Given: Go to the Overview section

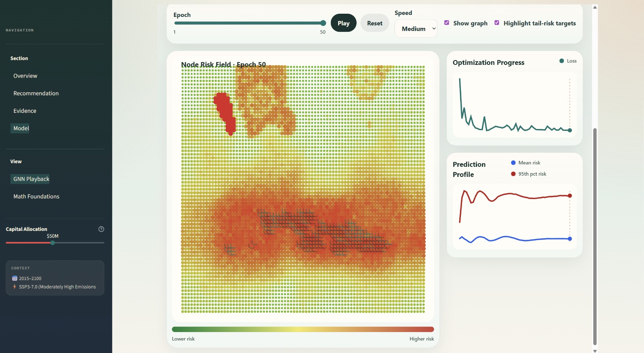Looking at the screenshot, I should [25, 76].
